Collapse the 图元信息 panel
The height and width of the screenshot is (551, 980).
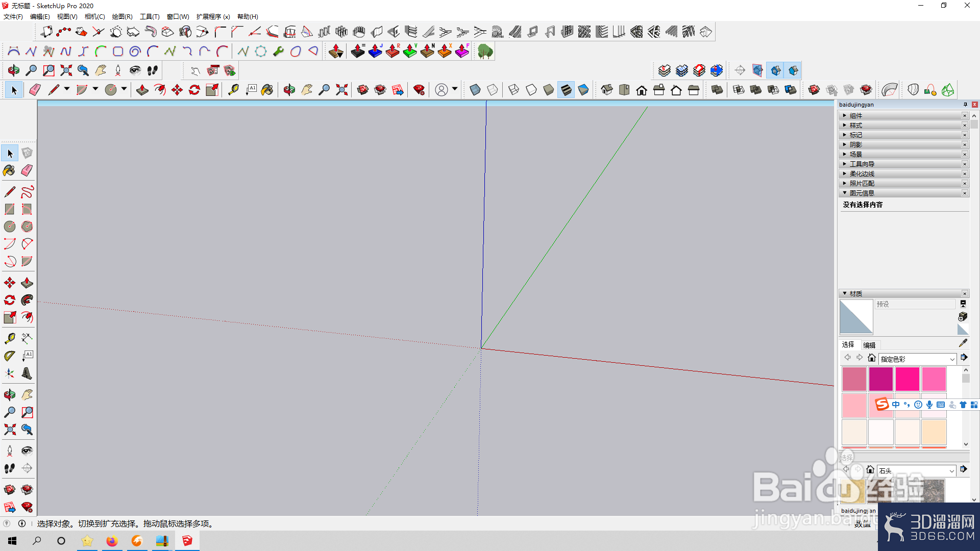tap(901, 193)
